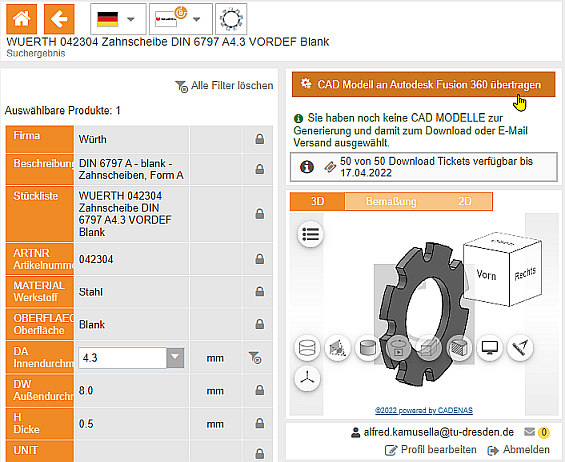Click the '8.0' Außendurchmesser value

(86, 390)
